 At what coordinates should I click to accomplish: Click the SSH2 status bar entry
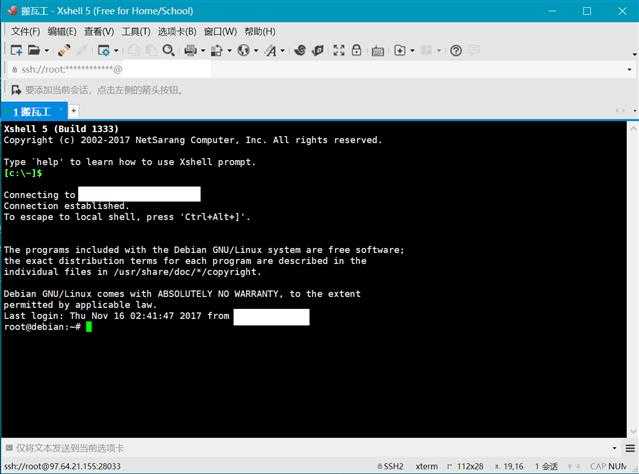(390, 466)
